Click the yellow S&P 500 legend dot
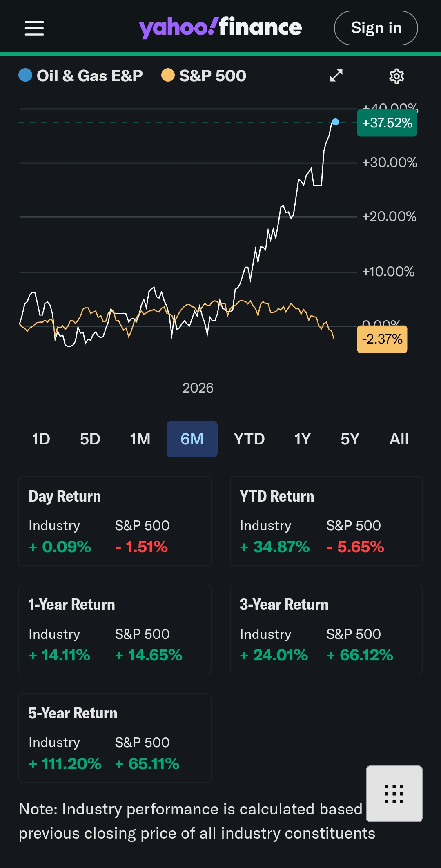The width and height of the screenshot is (441, 868). 168,75
